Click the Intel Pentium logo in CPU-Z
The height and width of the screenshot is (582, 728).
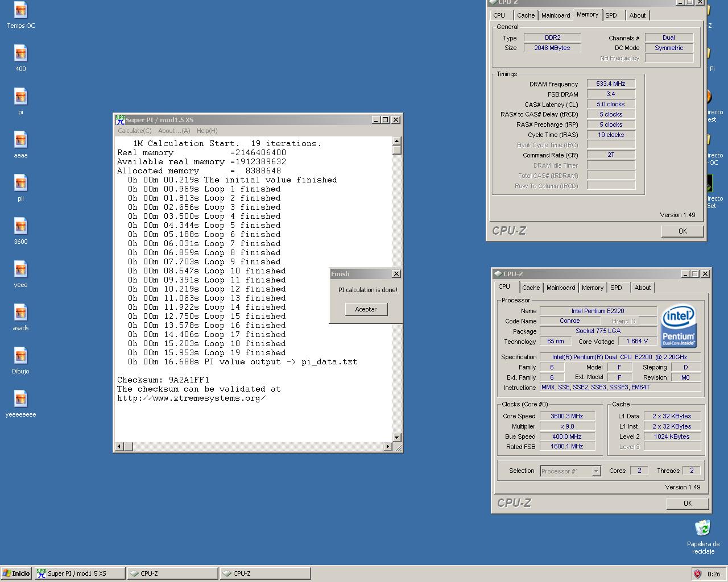(x=679, y=327)
